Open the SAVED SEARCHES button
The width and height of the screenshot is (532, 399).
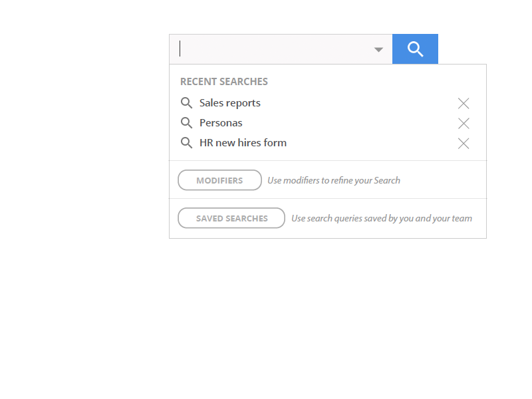[231, 218]
